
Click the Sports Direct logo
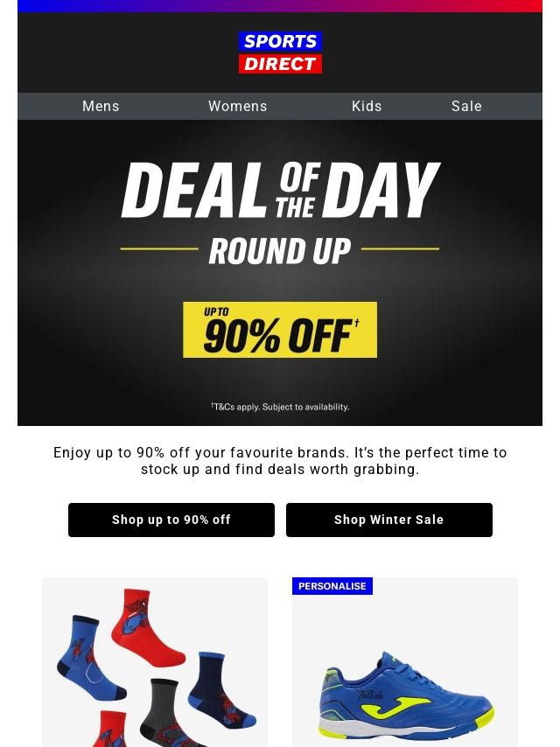point(280,52)
